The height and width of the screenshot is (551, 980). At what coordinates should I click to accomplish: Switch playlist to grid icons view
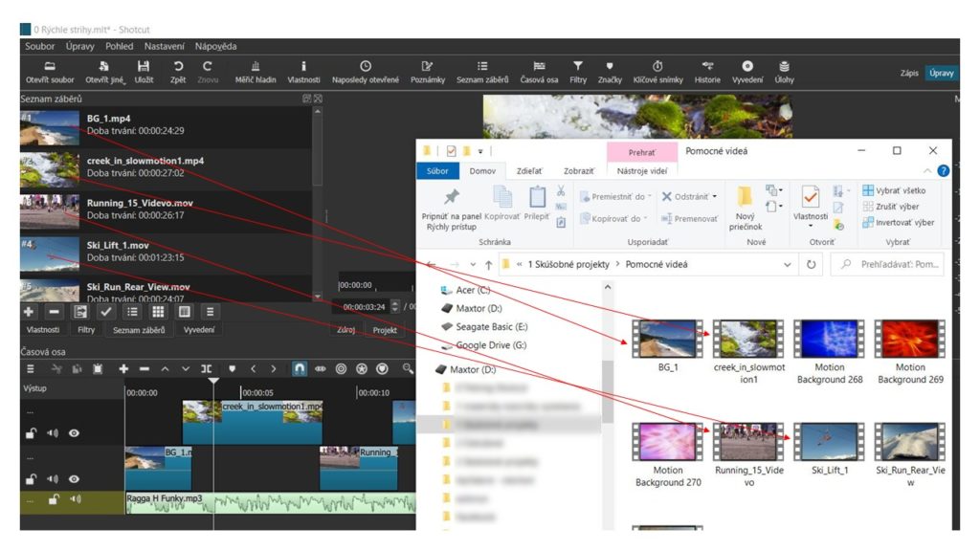[158, 311]
